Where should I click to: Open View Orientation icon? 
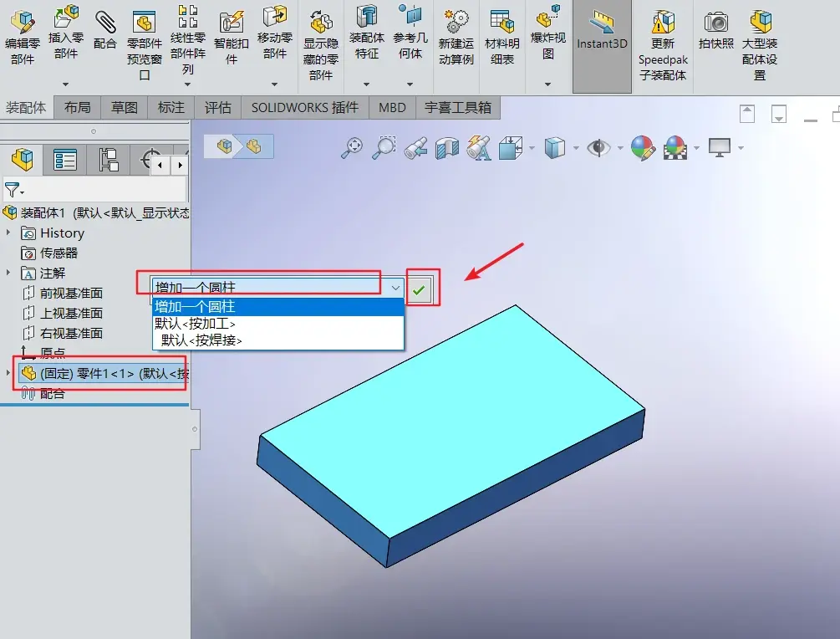click(511, 148)
